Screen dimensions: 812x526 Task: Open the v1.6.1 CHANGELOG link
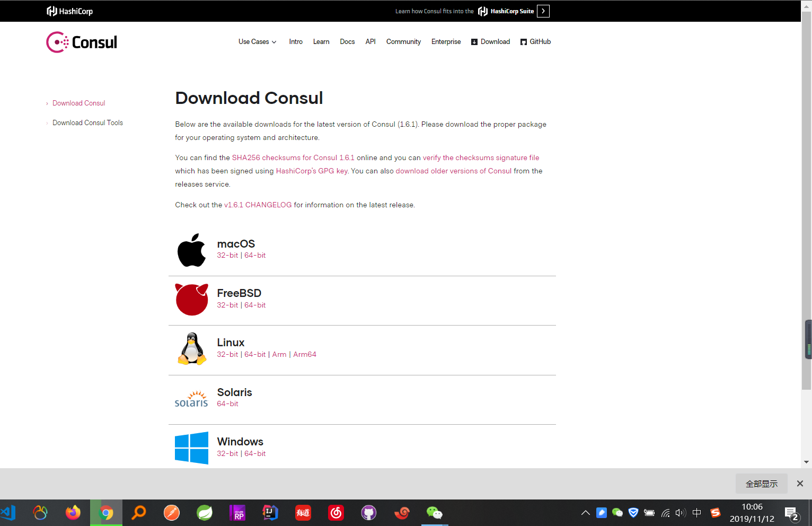pyautogui.click(x=258, y=205)
